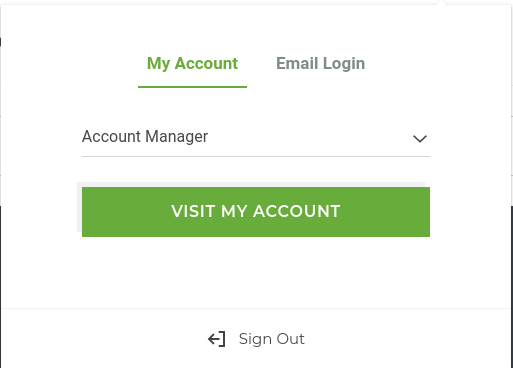Click the word Out in Sign Out
The height and width of the screenshot is (368, 513).
click(290, 339)
